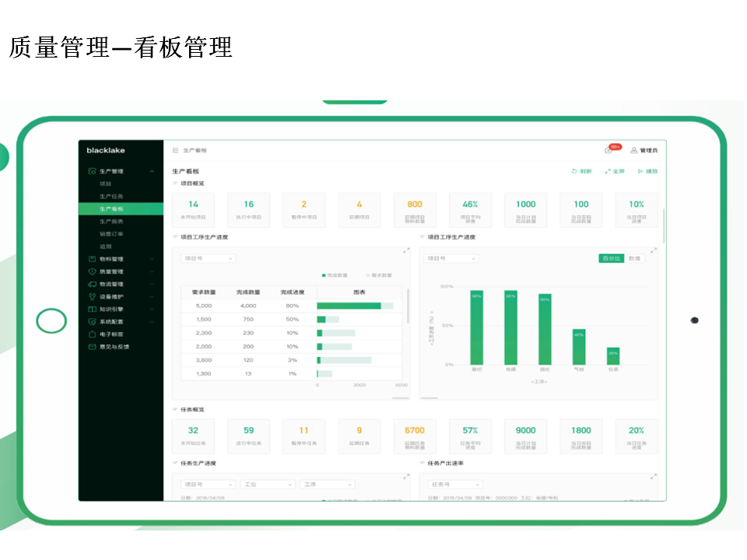This screenshot has height=560, width=747.
Task: Click the play triangle icon beside 播放
Action: [x=640, y=171]
